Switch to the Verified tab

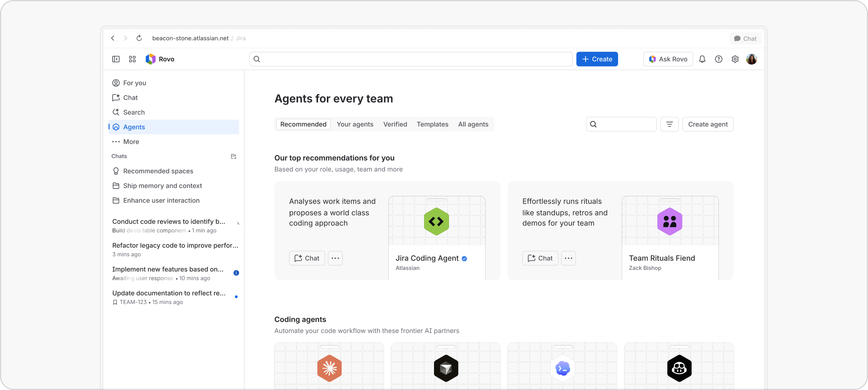(395, 124)
